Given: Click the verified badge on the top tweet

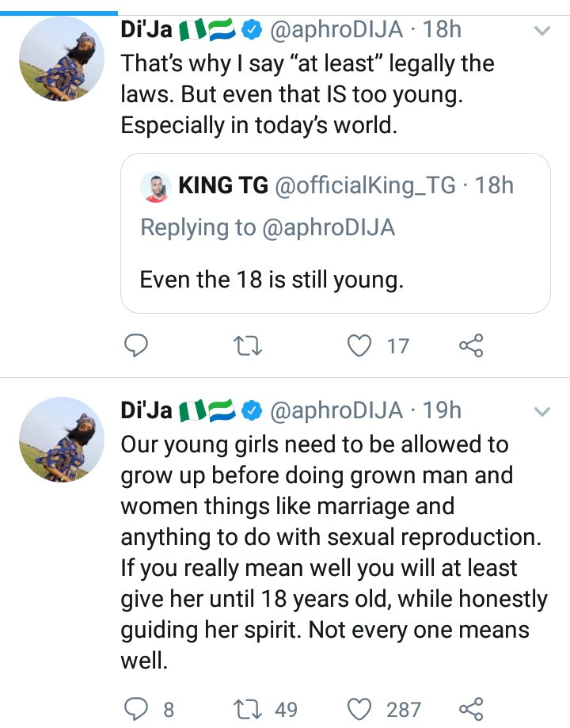Looking at the screenshot, I should pyautogui.click(x=252, y=32).
